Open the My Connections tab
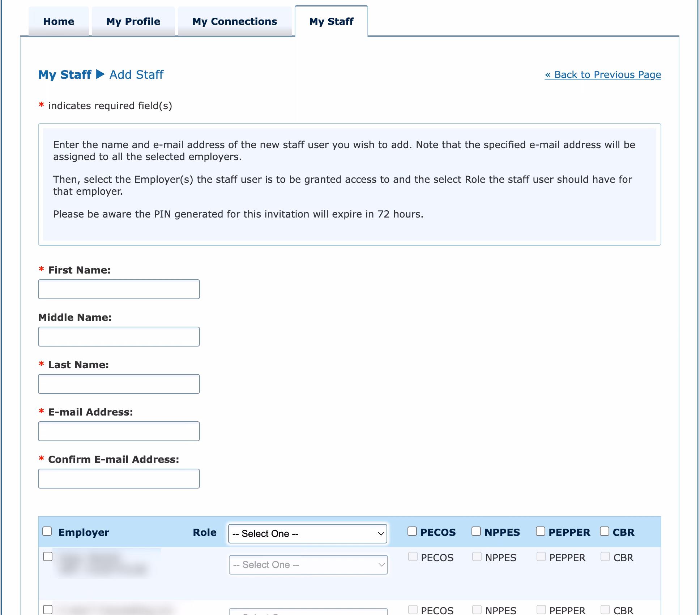 pos(235,21)
